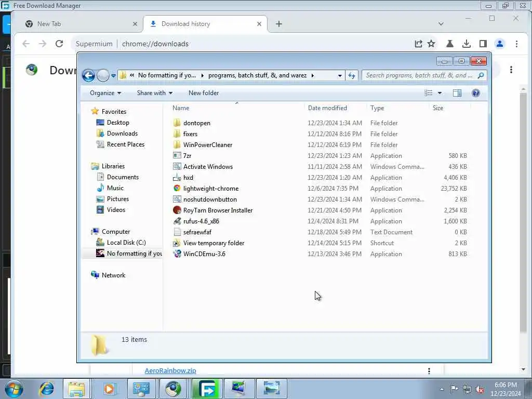Select Activate Windows command script
This screenshot has height=399, width=532.
click(x=208, y=167)
